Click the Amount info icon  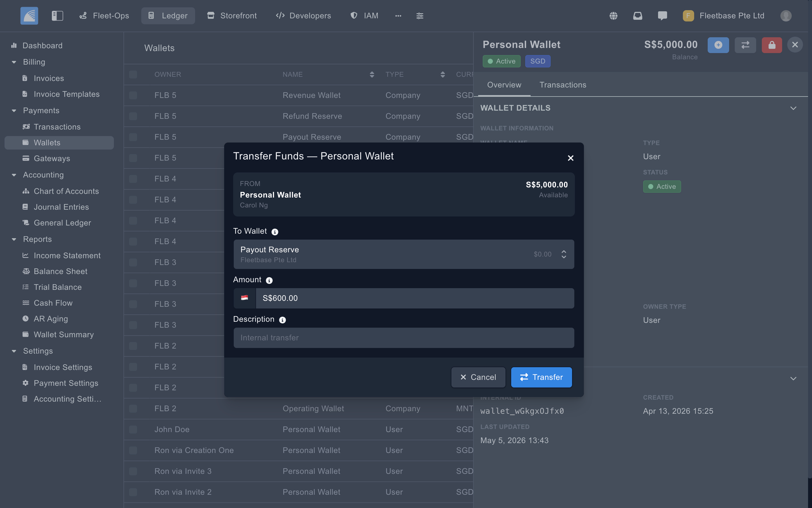[269, 280]
